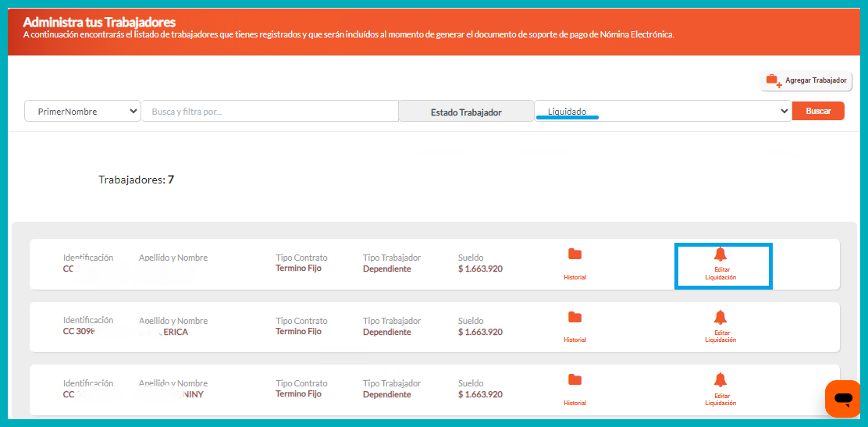
Task: Click the 'Administra tus Trabajadores' header title
Action: pos(99,22)
